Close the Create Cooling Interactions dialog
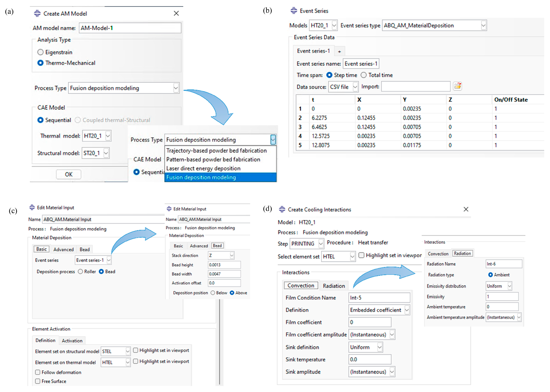 tap(466, 209)
